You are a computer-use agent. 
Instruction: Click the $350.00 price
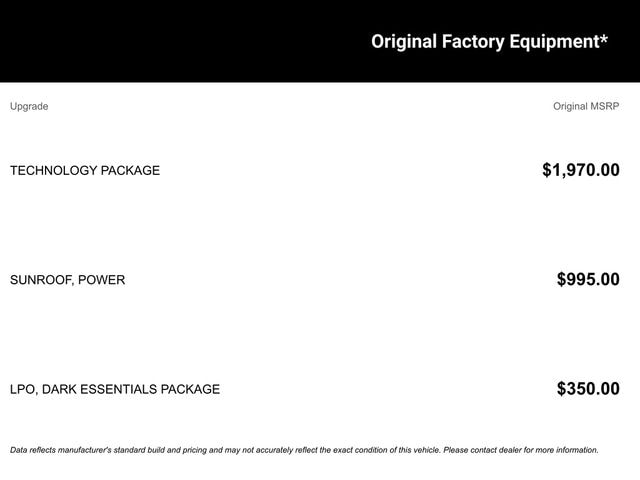[588, 389]
